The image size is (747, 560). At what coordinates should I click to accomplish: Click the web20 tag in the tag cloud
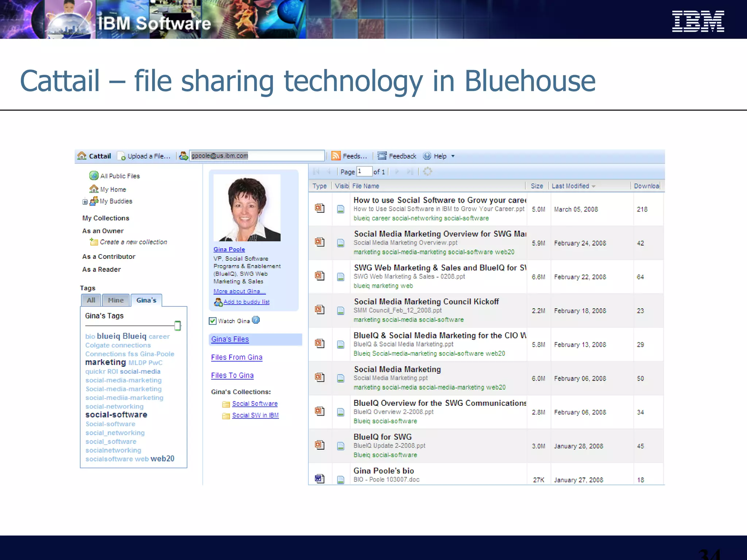(162, 459)
